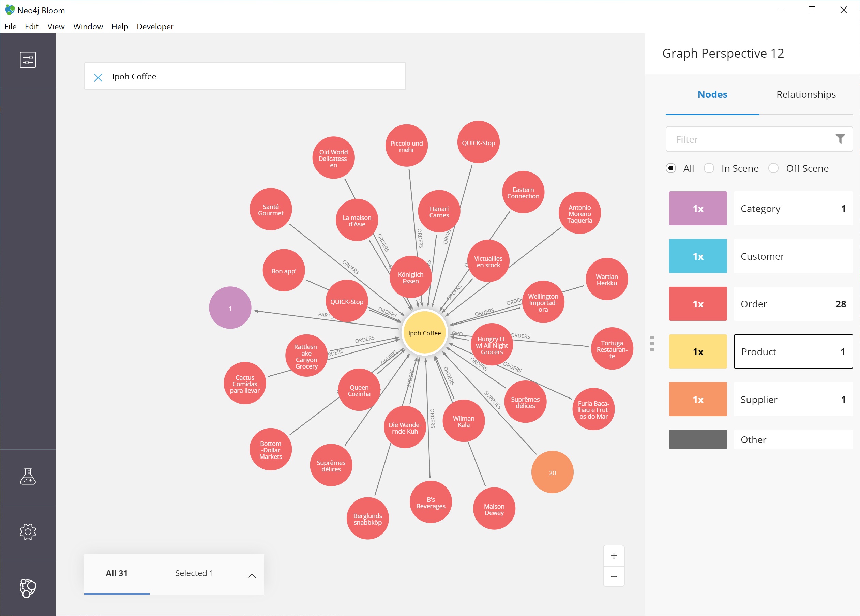Select the In Scene radio option
This screenshot has height=616, width=860.
[x=709, y=168]
